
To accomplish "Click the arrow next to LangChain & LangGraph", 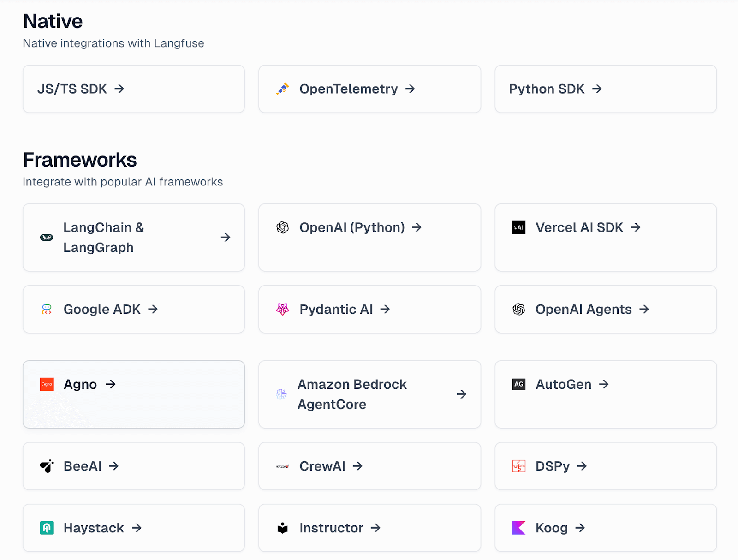I will tap(225, 238).
